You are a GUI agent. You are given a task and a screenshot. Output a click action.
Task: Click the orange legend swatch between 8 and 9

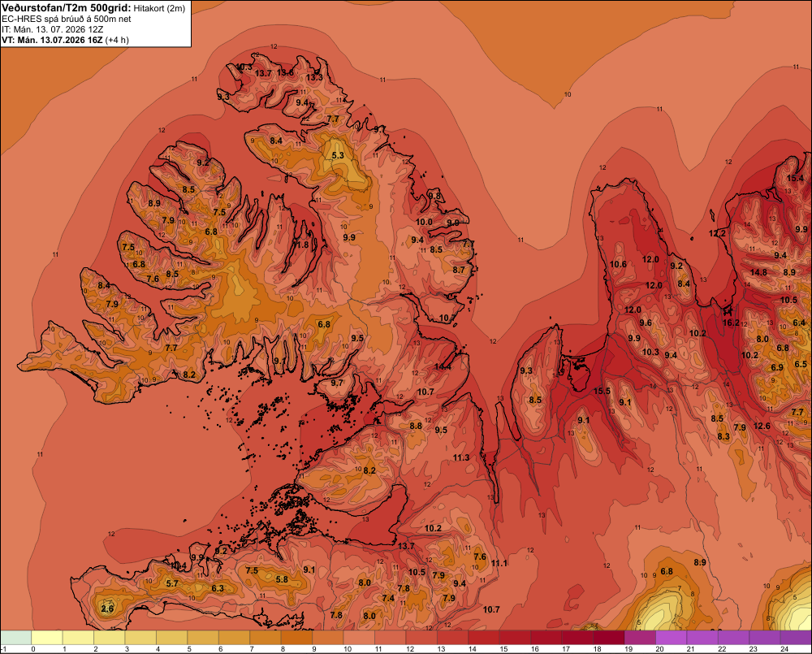point(296,637)
